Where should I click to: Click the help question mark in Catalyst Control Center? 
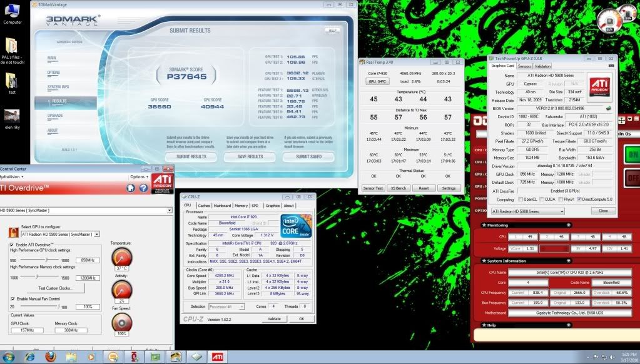(x=144, y=188)
